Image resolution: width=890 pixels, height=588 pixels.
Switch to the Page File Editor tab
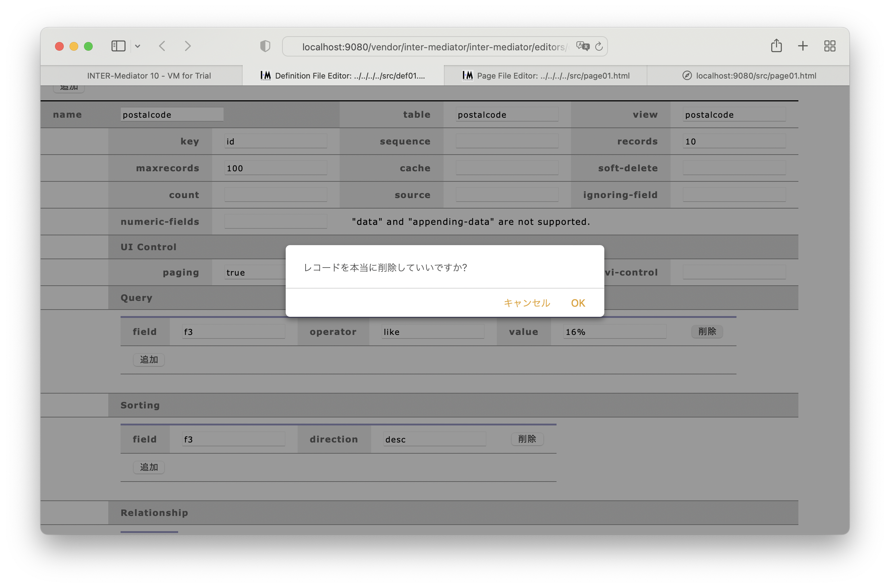pyautogui.click(x=545, y=76)
